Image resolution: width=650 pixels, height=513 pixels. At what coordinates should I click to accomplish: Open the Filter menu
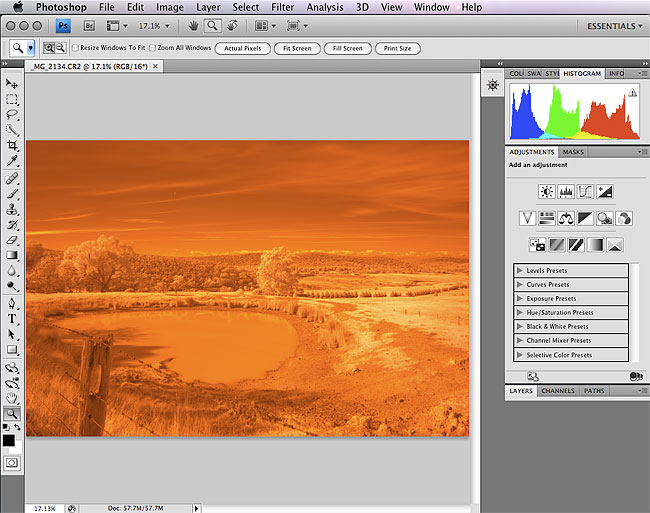pos(282,7)
